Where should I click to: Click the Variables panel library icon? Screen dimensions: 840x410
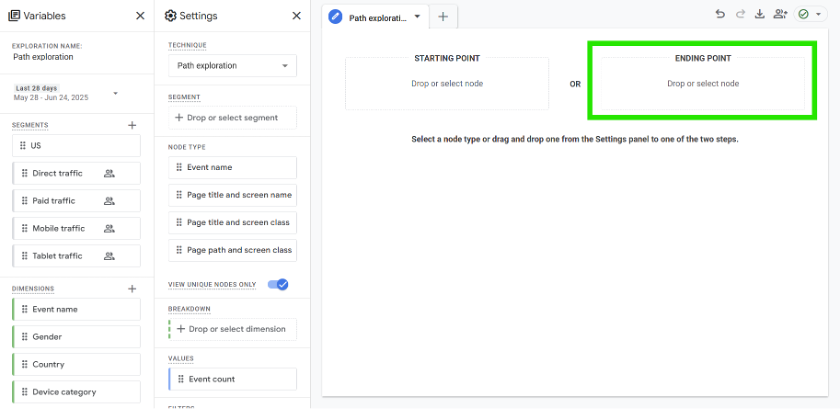tap(14, 16)
